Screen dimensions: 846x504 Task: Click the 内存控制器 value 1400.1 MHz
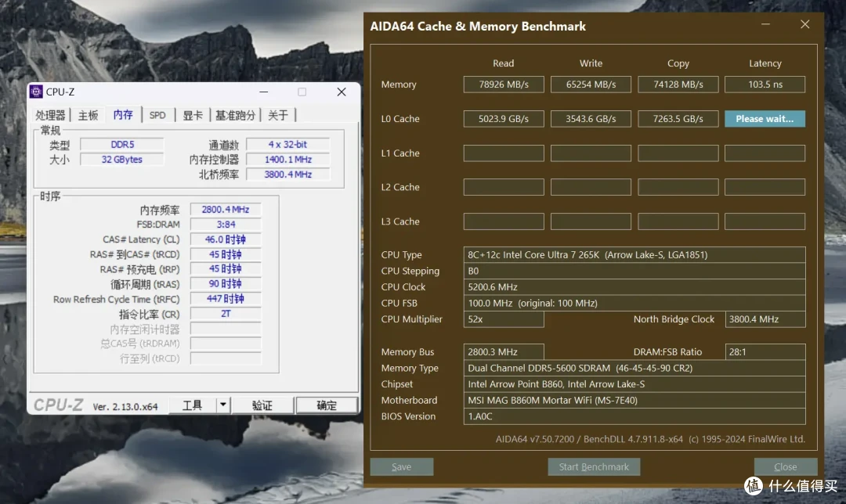point(287,160)
